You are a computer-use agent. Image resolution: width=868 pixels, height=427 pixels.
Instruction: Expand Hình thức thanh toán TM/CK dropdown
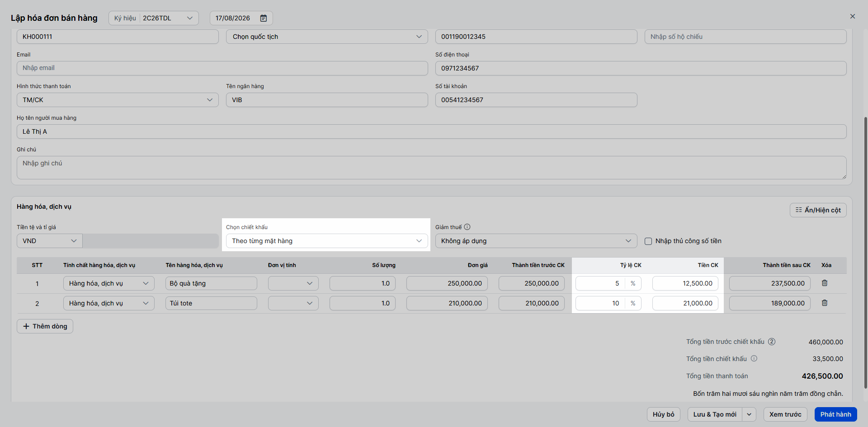(x=118, y=100)
